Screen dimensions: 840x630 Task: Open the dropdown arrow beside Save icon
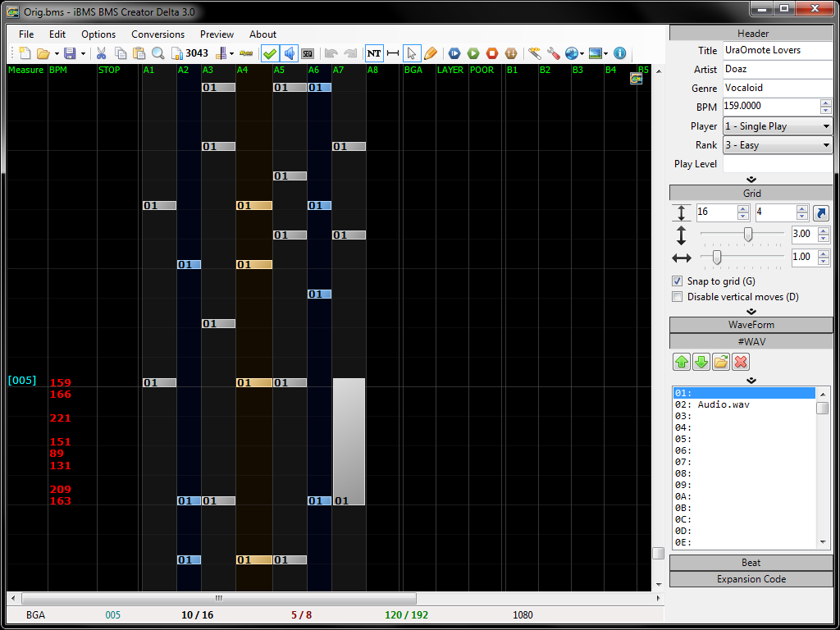pos(83,53)
